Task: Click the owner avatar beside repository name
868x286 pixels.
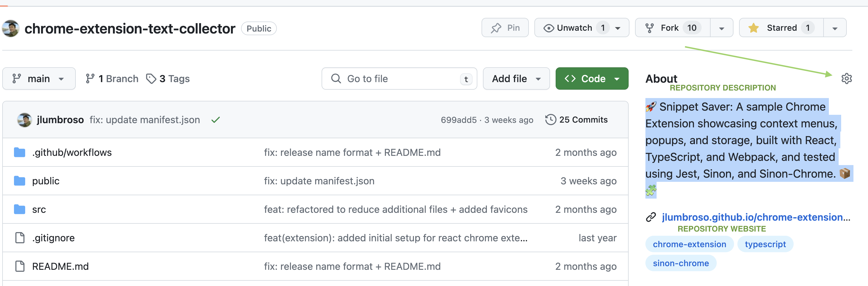Action: pyautogui.click(x=10, y=28)
